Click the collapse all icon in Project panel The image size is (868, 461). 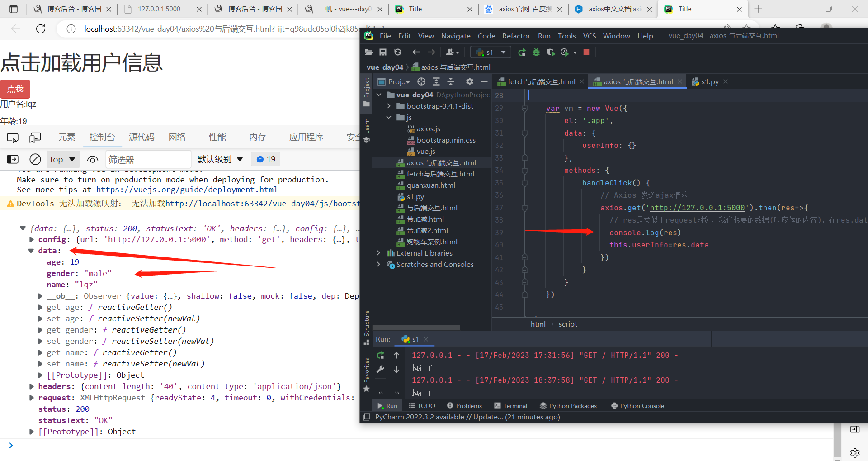451,81
